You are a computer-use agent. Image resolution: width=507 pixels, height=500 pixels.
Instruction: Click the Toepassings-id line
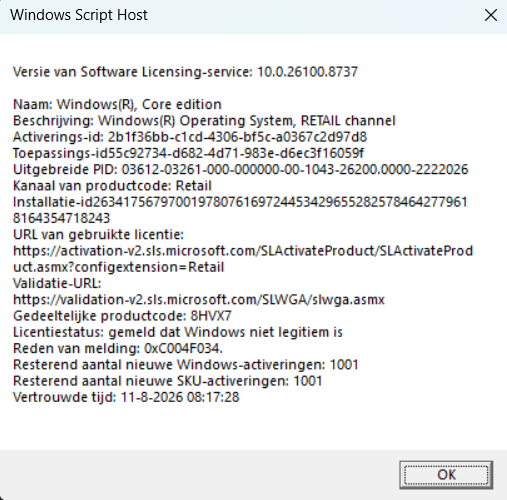pos(188,153)
